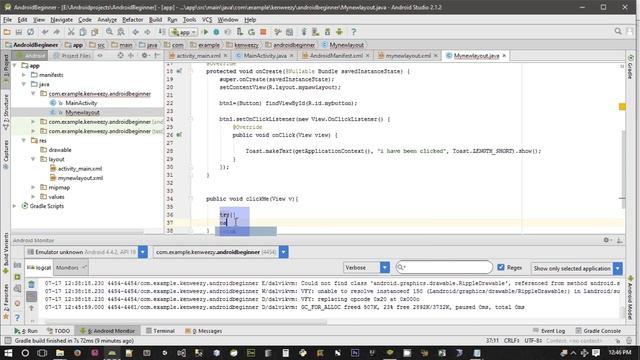
Task: Start debugging with the Debug icon
Action: [x=216, y=32]
